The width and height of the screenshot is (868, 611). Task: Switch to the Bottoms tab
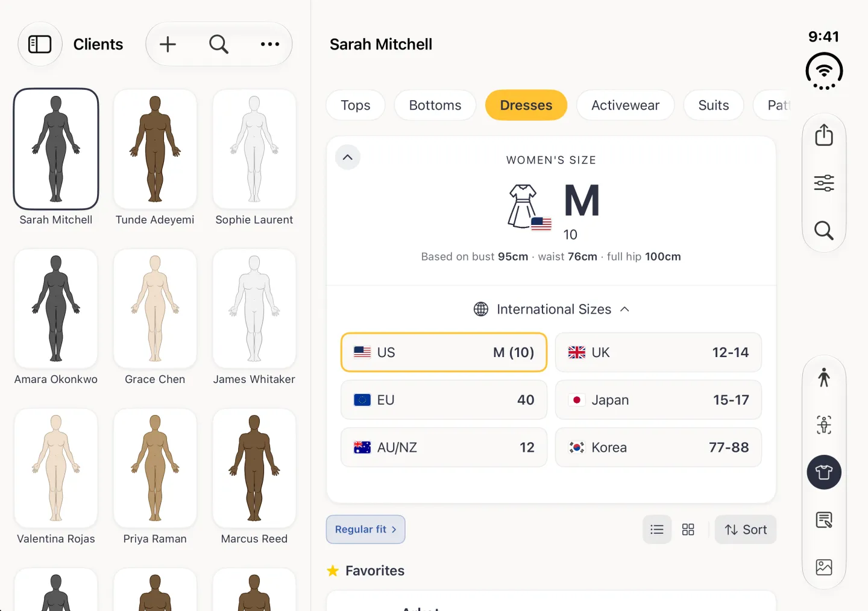pos(435,105)
